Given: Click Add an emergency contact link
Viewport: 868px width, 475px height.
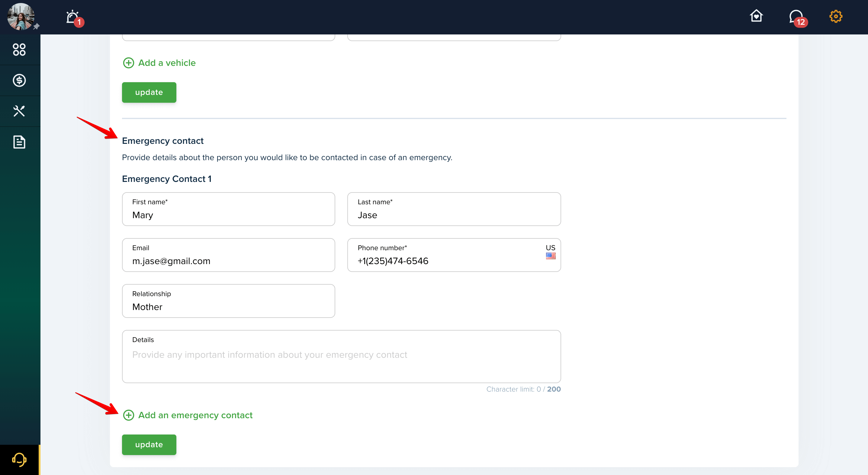Looking at the screenshot, I should coord(195,415).
